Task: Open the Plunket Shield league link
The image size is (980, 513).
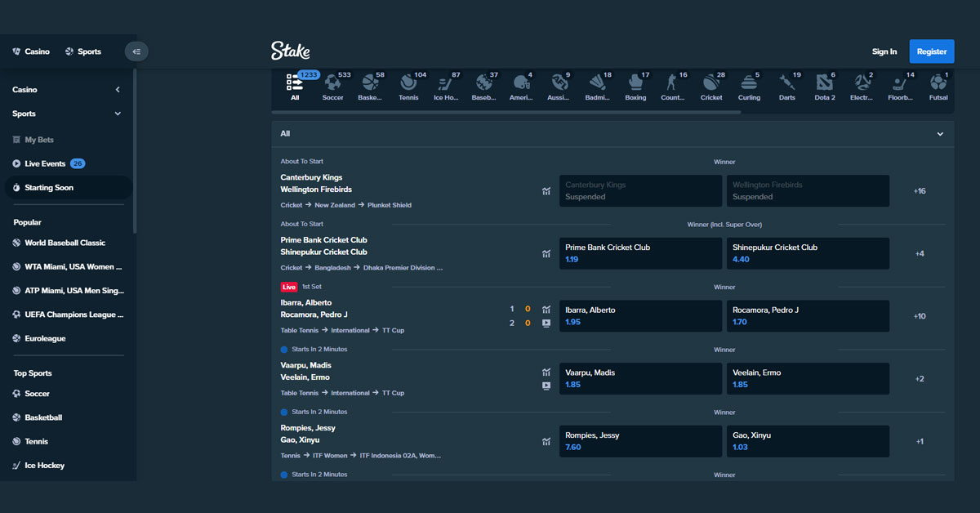Action: [390, 205]
